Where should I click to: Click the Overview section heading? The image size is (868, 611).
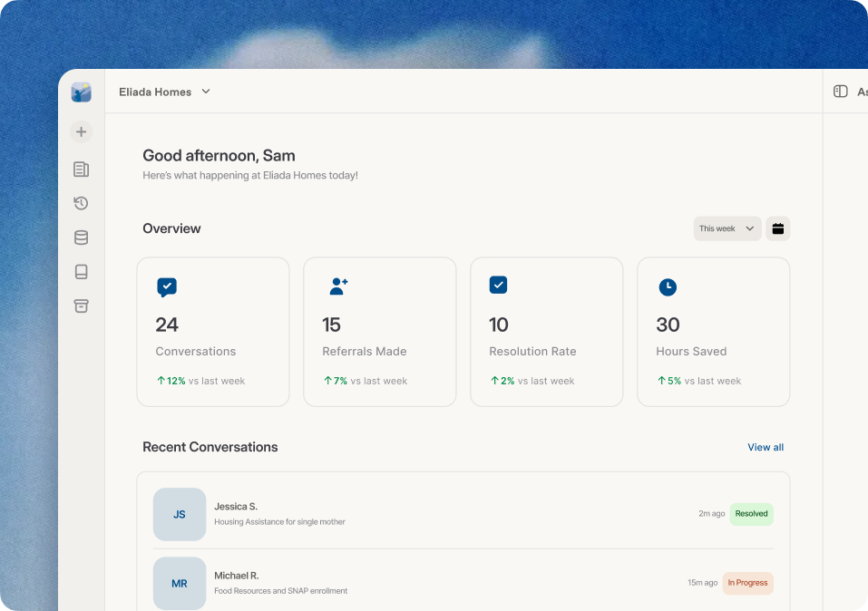coord(171,228)
